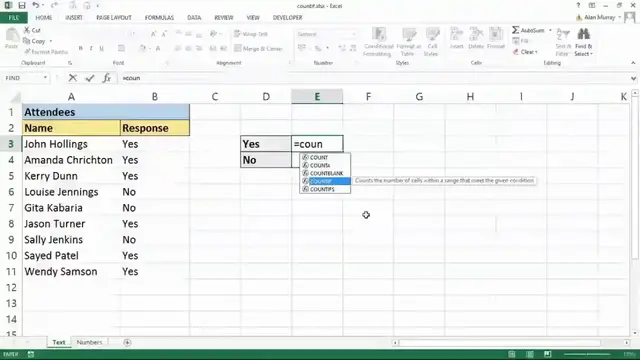Open the Name Box dropdown arrow
The image size is (640, 360).
(x=45, y=78)
